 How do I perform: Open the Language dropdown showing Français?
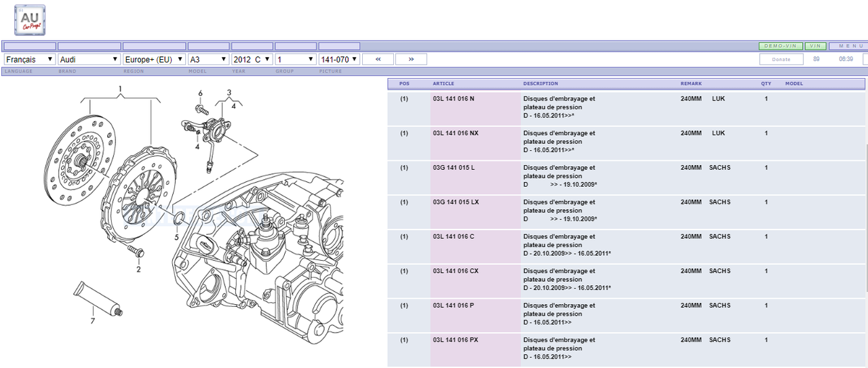(30, 60)
